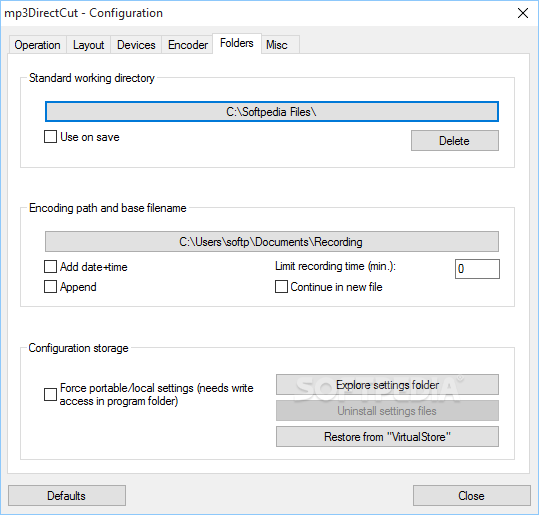This screenshot has width=539, height=515.
Task: Click the Close button at bottom
Action: [x=471, y=495]
